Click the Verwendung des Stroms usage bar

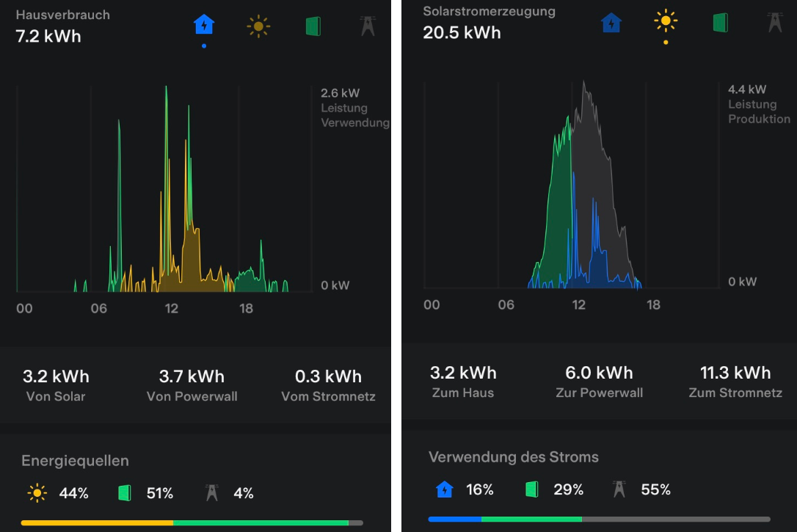coord(599,519)
